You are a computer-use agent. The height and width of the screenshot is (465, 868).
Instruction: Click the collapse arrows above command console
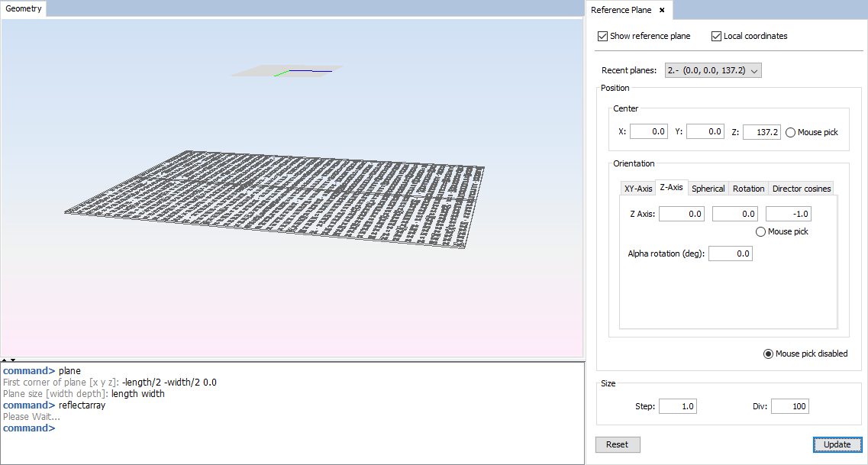(8, 360)
